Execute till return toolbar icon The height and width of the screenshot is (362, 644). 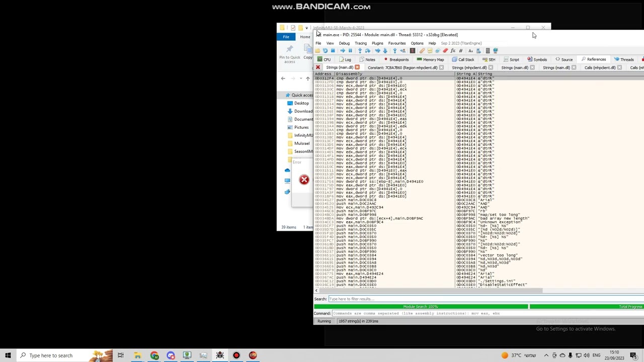coord(394,50)
